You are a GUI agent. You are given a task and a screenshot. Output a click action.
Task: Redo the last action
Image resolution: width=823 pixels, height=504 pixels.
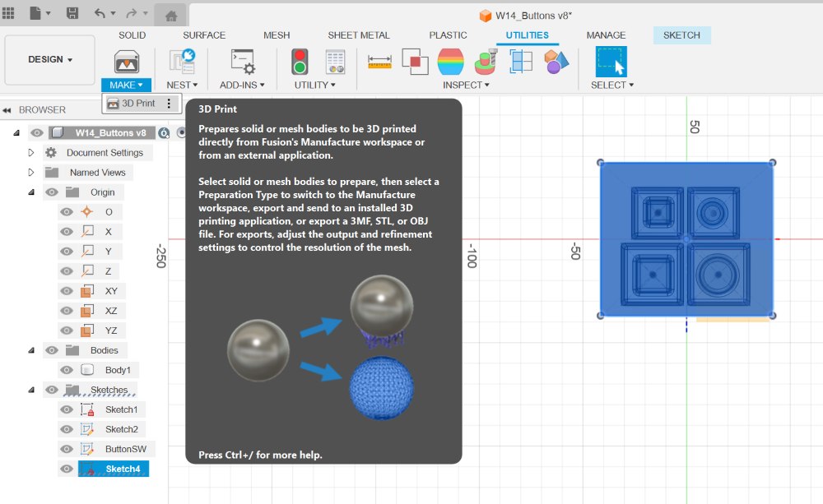[x=131, y=13]
